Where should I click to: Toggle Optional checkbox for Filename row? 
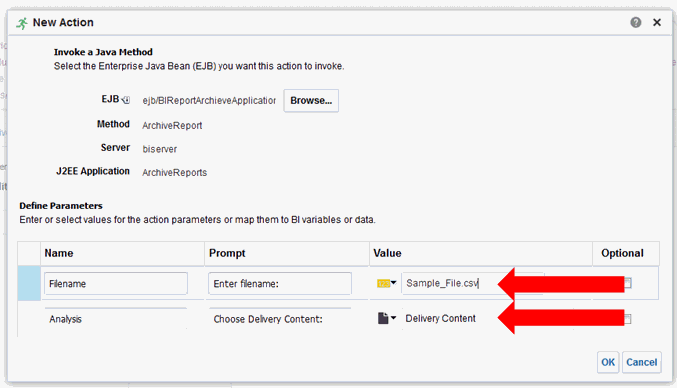[628, 283]
